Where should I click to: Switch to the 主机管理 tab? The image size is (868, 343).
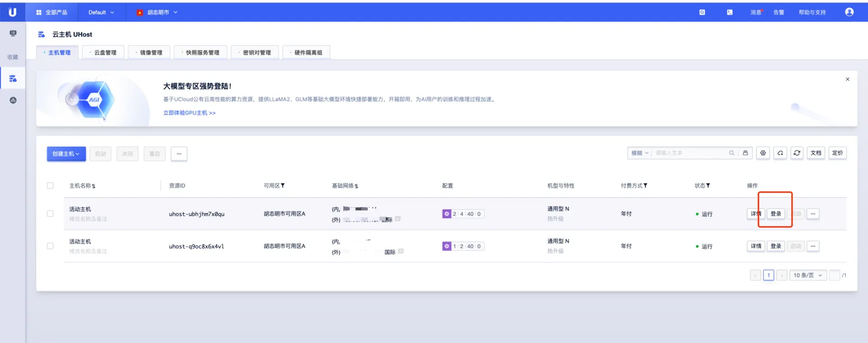pos(58,53)
